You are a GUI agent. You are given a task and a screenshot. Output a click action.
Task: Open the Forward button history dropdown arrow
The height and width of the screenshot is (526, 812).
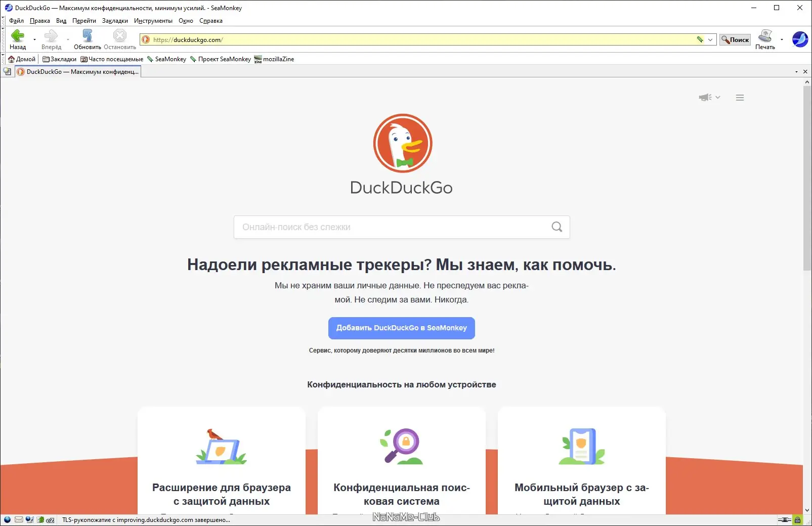pyautogui.click(x=68, y=39)
